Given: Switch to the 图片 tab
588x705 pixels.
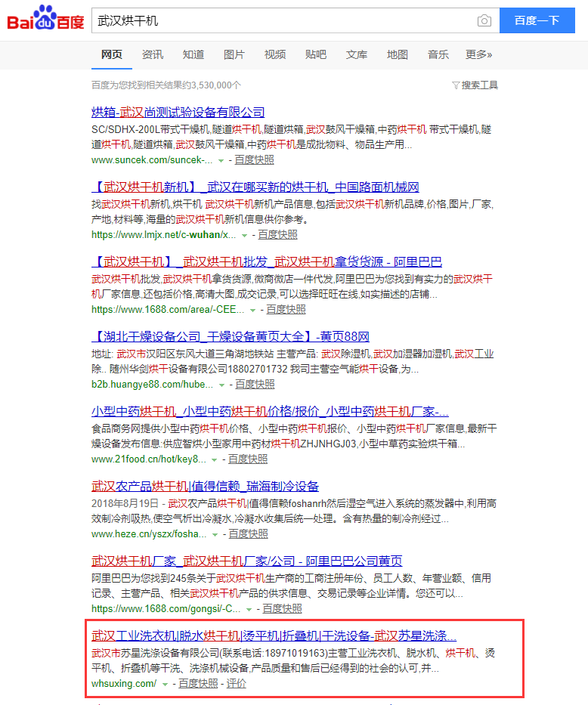Looking at the screenshot, I should tap(234, 55).
